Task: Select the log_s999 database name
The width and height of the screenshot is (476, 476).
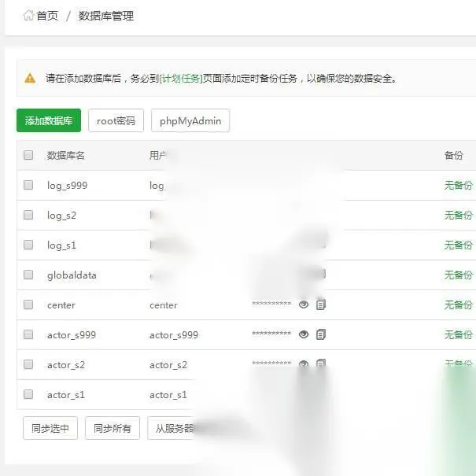Action: click(x=67, y=186)
